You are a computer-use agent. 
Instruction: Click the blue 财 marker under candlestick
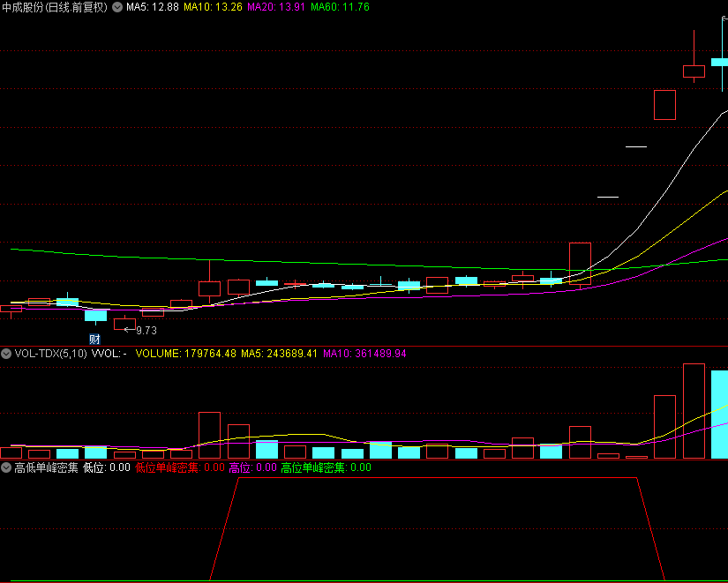[x=94, y=340]
